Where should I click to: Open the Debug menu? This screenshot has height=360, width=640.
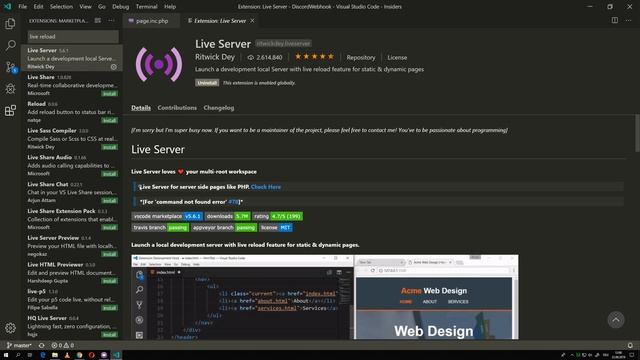coord(120,7)
